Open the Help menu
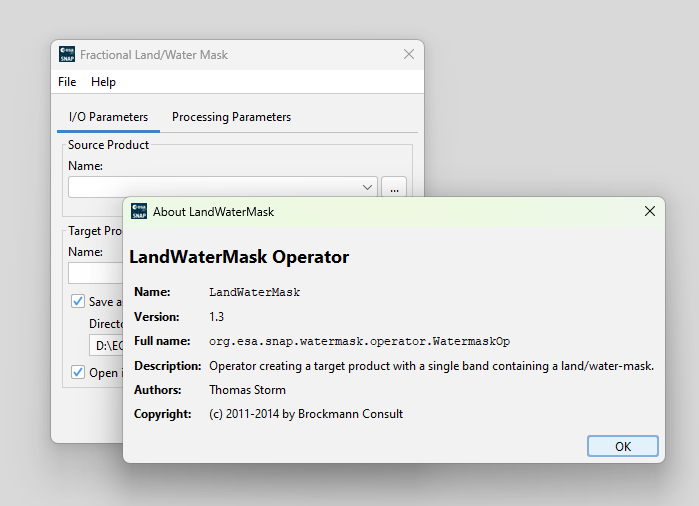 (x=103, y=82)
